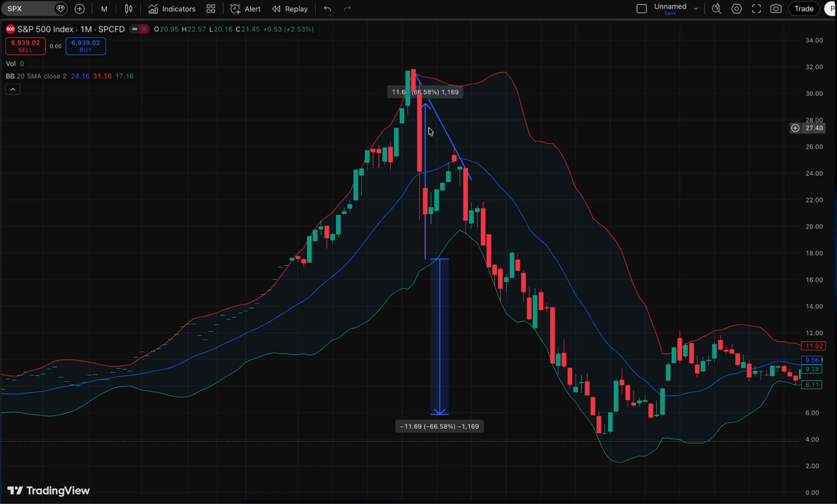Click the plus button at 27.40 price
The height and width of the screenshot is (504, 837).
(x=795, y=128)
